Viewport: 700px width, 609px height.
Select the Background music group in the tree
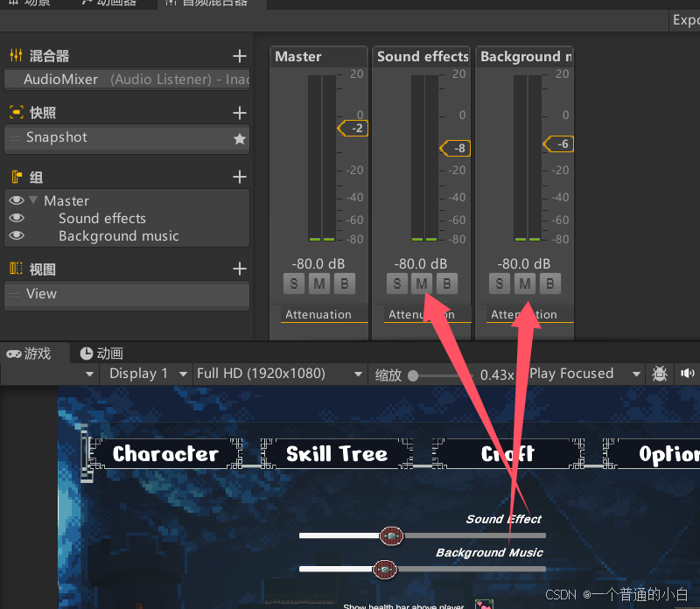click(119, 235)
